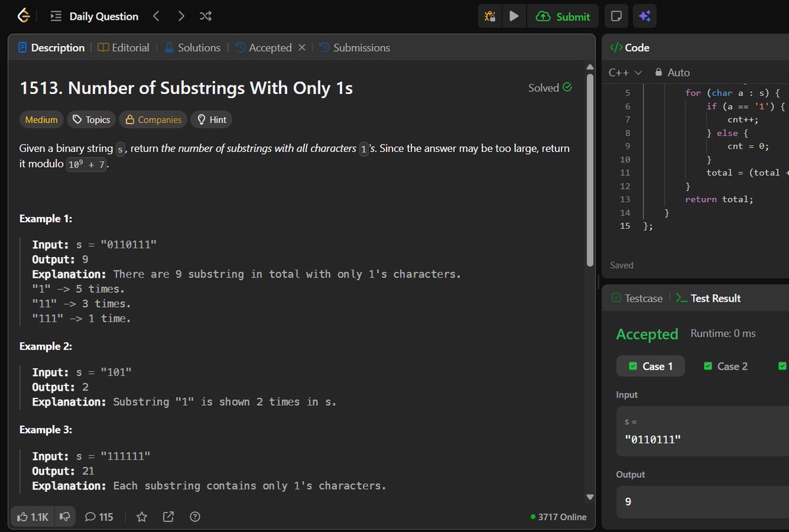789x532 pixels.
Task: Click the Daily Question title
Action: 104,16
